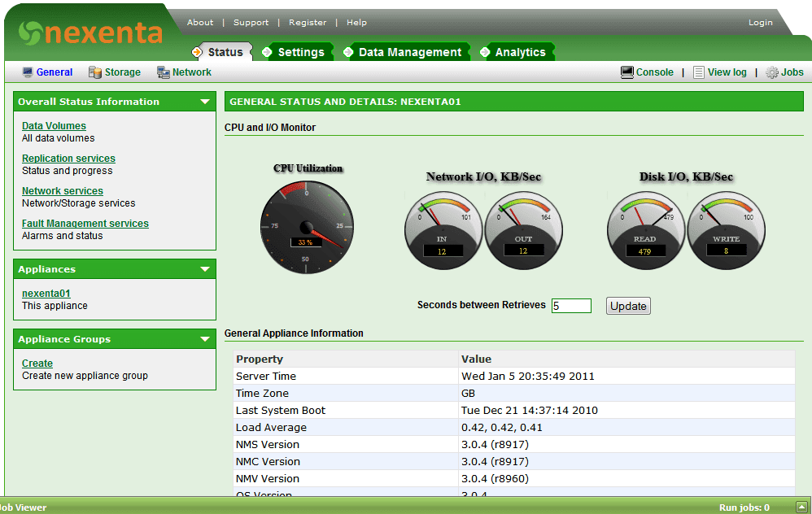
Task: Click the Value column header
Action: (477, 359)
